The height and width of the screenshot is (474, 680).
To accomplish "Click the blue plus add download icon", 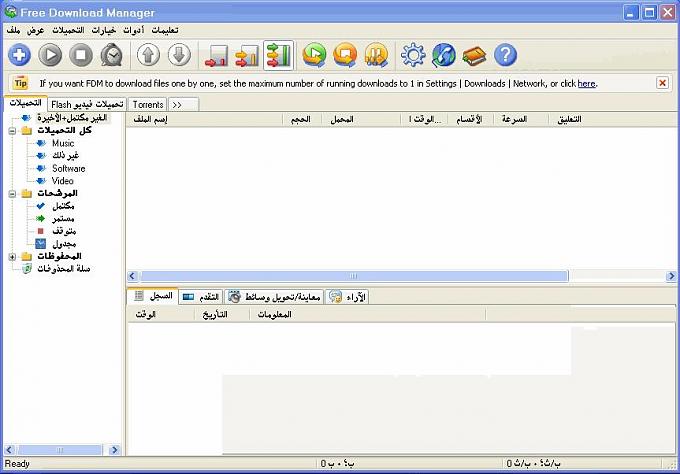I will pyautogui.click(x=19, y=55).
